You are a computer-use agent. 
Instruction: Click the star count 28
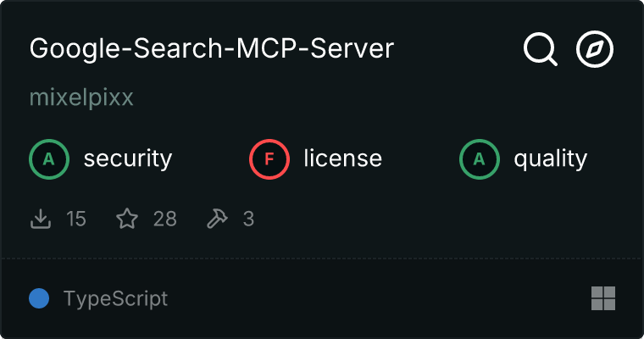pos(164,220)
